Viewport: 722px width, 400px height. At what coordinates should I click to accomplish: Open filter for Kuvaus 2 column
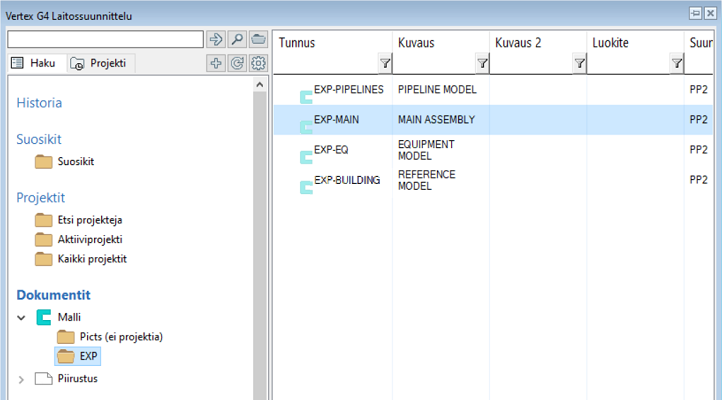579,64
